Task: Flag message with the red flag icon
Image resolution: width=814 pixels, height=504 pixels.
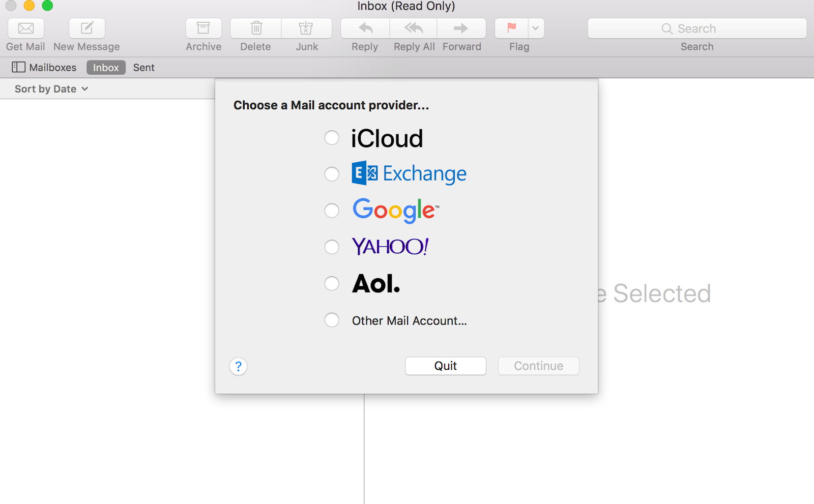Action: (512, 28)
